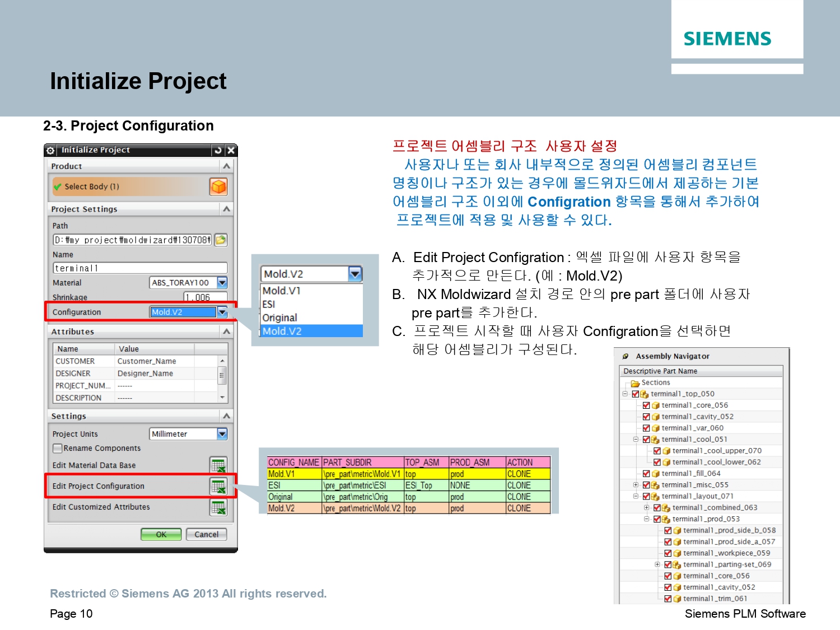Select the terminal1_top_050 tree label
Viewport: 840px width, 630px height.
coord(682,394)
